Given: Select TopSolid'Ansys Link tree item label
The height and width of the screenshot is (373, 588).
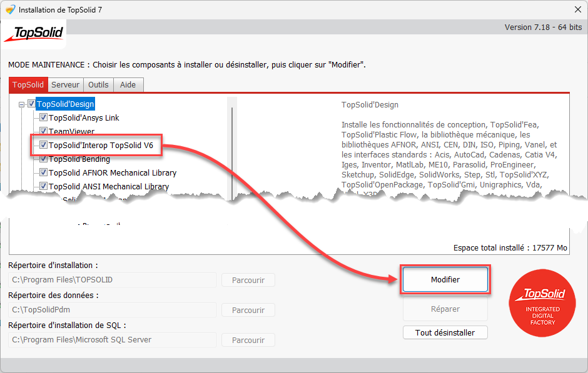Looking at the screenshot, I should pos(84,117).
